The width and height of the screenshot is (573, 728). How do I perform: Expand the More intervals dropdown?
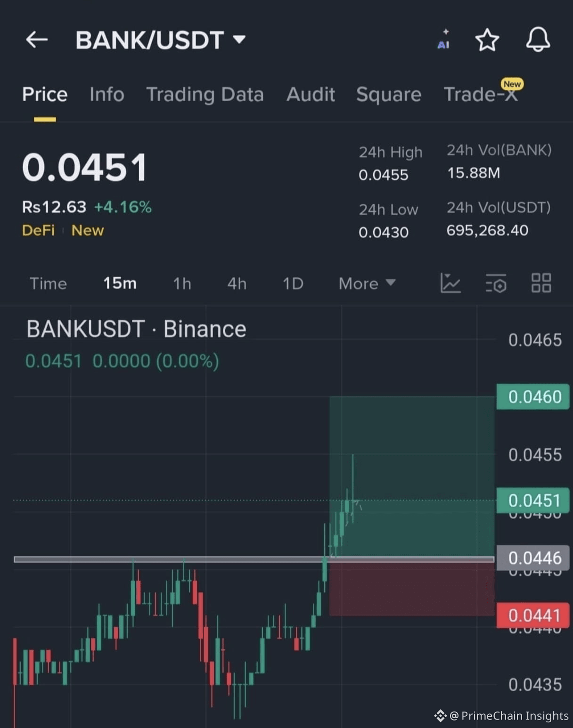367,283
